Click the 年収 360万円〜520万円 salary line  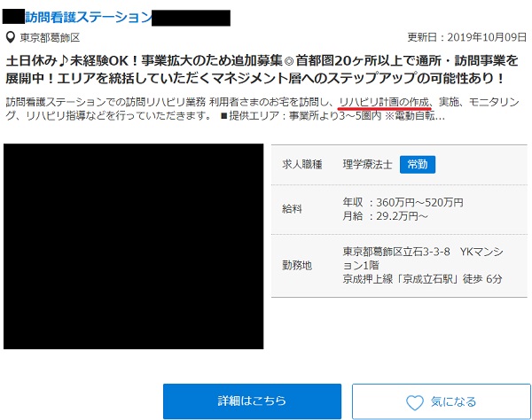[x=403, y=202]
